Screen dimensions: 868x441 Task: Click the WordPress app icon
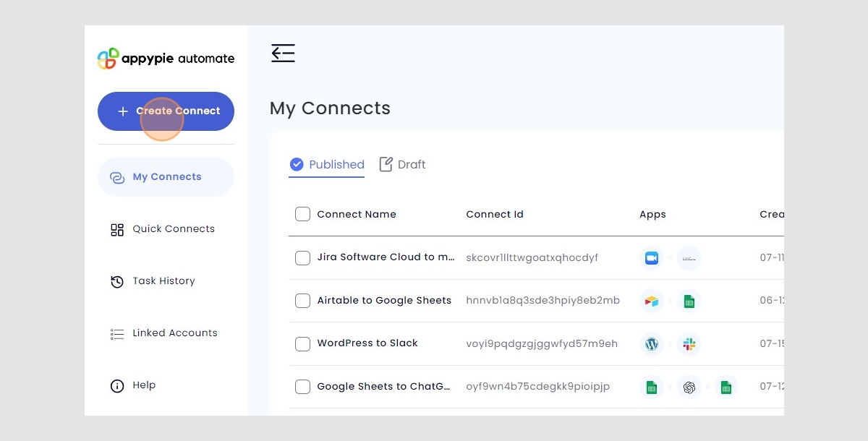pyautogui.click(x=652, y=344)
